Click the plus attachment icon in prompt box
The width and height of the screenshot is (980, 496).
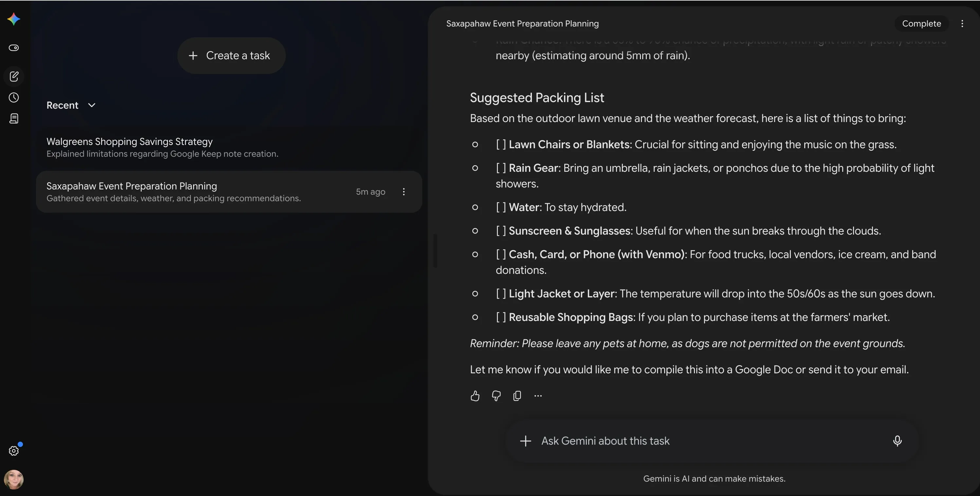526,441
